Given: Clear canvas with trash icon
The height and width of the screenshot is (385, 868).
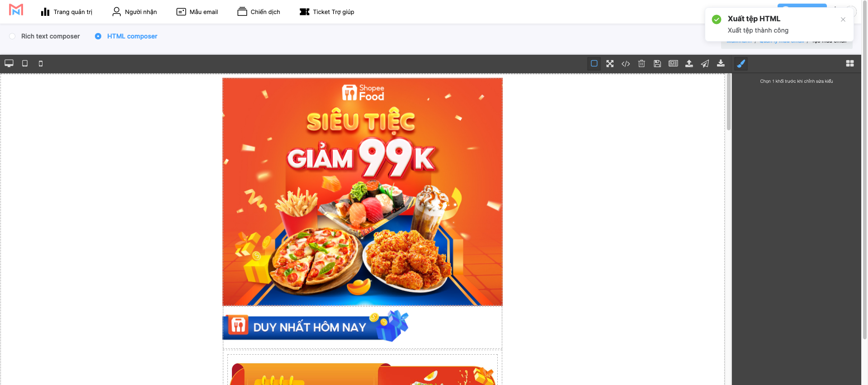Looking at the screenshot, I should tap(642, 64).
